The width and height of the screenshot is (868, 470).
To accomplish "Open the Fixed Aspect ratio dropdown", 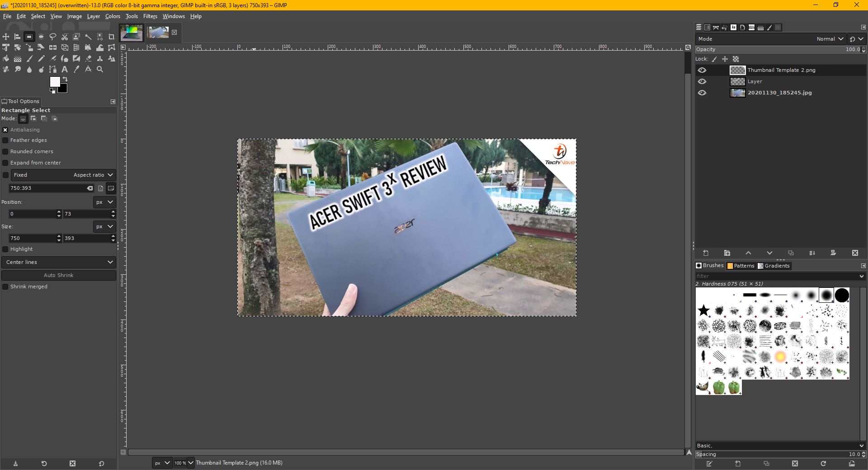I will (x=63, y=175).
